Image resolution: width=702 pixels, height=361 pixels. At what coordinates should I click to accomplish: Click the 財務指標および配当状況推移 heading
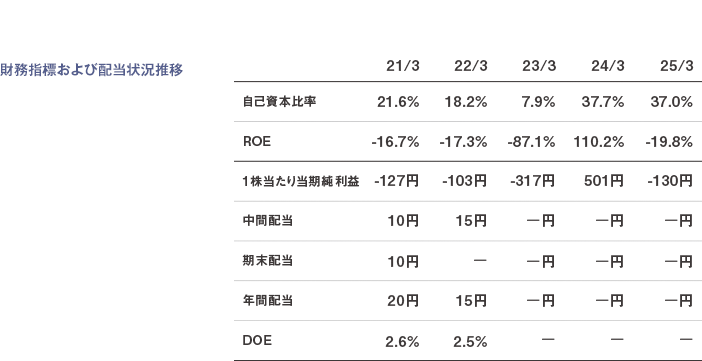(92, 70)
